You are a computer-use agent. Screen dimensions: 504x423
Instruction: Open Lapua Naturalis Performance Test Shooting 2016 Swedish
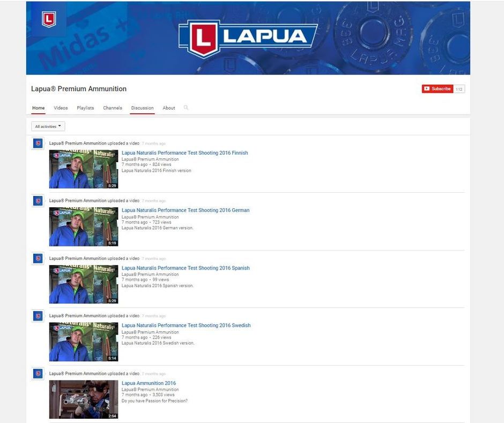click(186, 325)
